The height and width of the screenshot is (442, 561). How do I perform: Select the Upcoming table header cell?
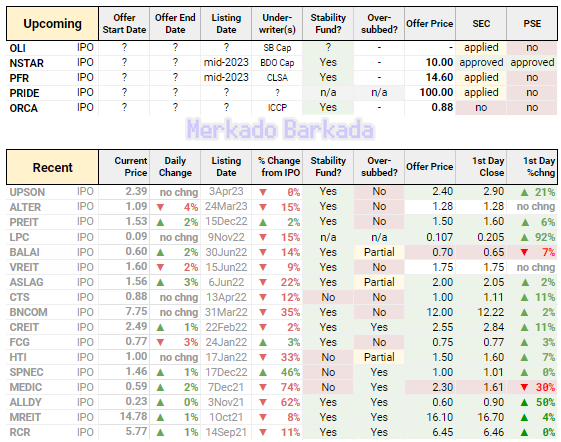(52, 24)
